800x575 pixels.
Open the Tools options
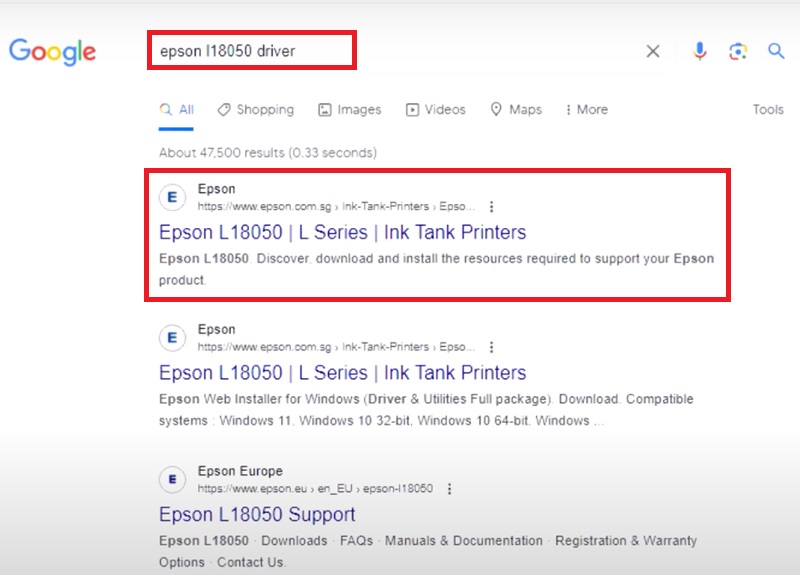pyautogui.click(x=768, y=109)
